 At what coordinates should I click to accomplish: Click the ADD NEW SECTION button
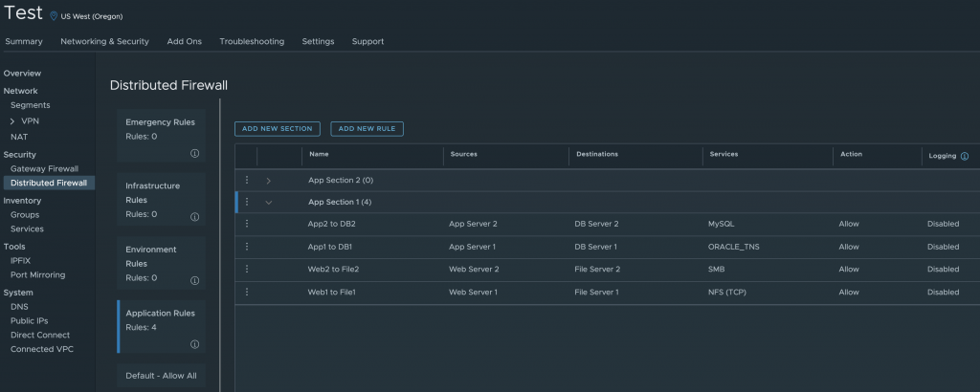click(x=278, y=128)
